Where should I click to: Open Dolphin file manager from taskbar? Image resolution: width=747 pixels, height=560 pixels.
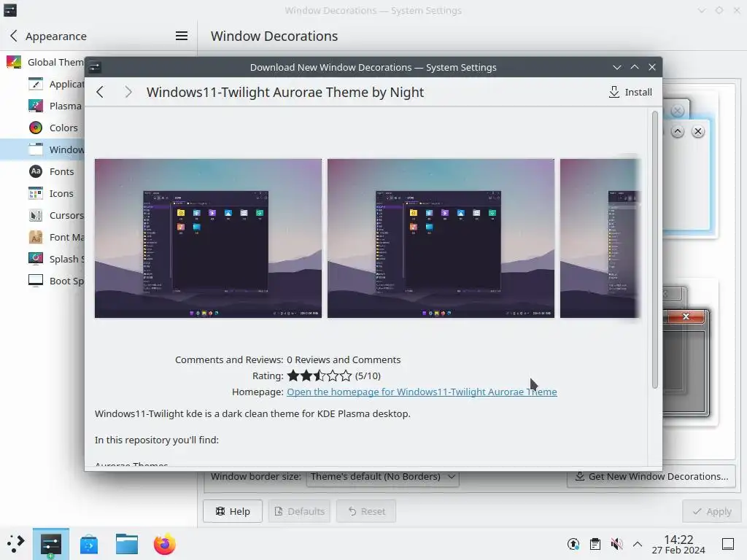coord(127,544)
